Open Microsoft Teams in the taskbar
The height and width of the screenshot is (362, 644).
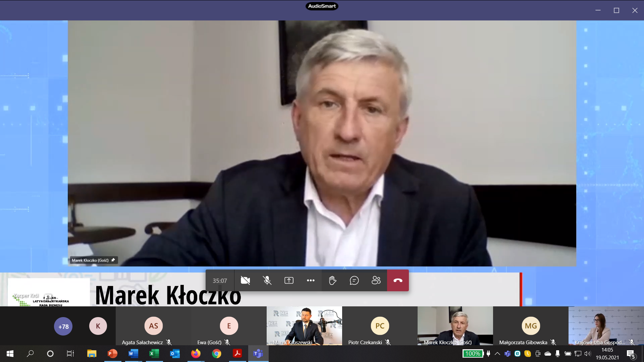(x=258, y=354)
